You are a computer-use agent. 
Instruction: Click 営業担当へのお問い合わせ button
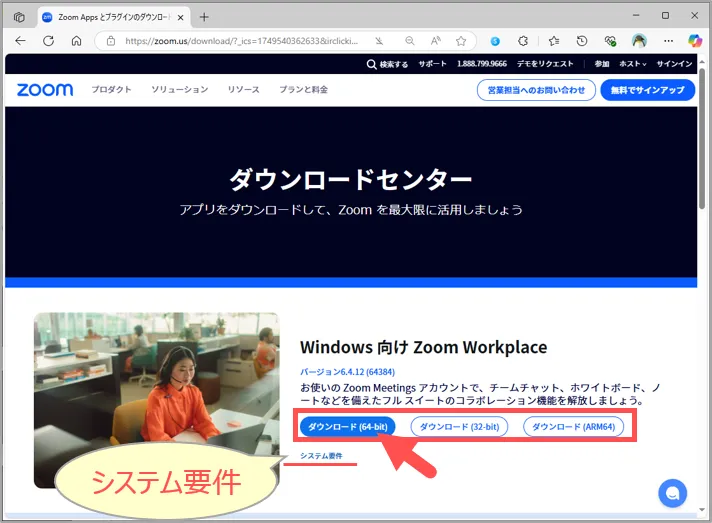click(536, 90)
